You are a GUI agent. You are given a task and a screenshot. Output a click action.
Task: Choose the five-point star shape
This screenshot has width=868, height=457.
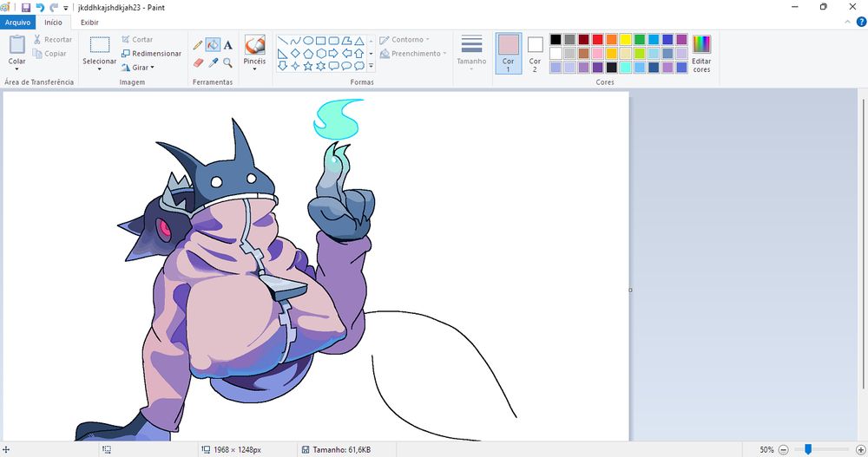[x=308, y=66]
